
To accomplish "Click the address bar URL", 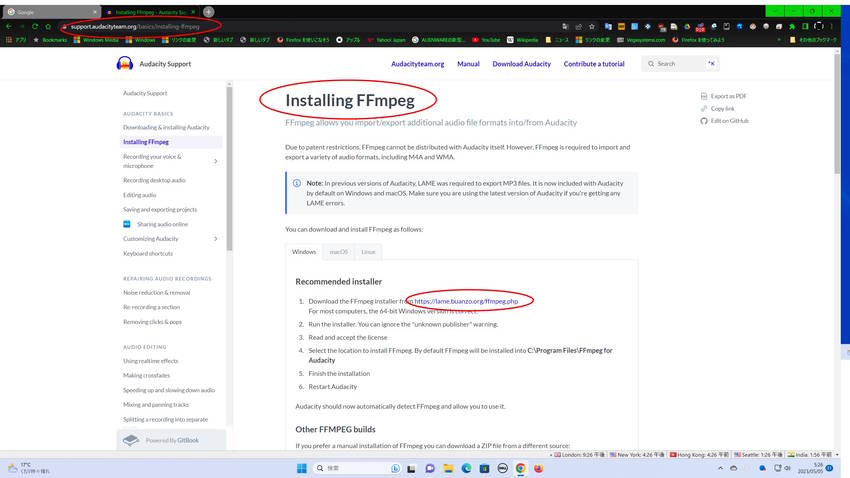I will (135, 26).
